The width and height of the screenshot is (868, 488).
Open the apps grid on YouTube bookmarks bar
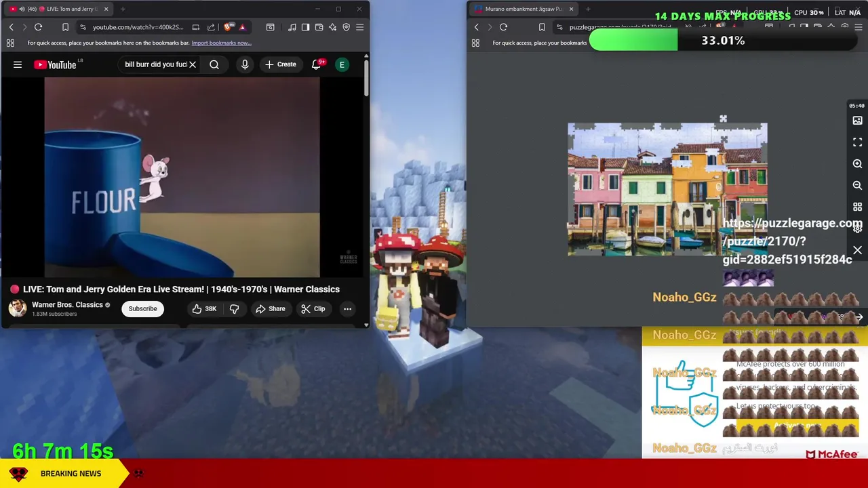10,43
